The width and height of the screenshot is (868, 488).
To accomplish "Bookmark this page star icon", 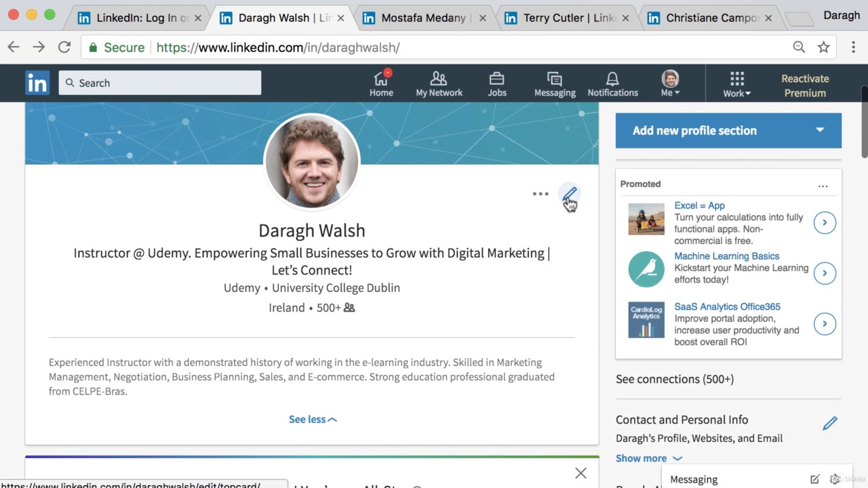I will click(x=823, y=47).
